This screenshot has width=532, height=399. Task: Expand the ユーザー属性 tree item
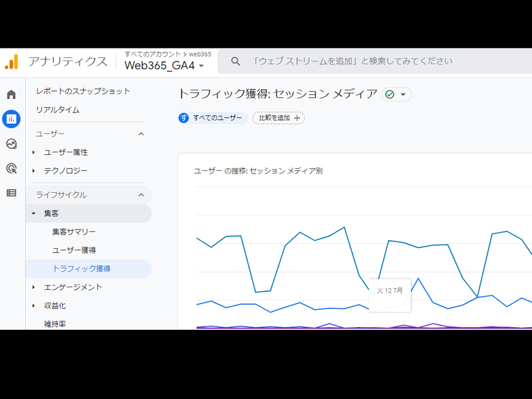tap(34, 152)
